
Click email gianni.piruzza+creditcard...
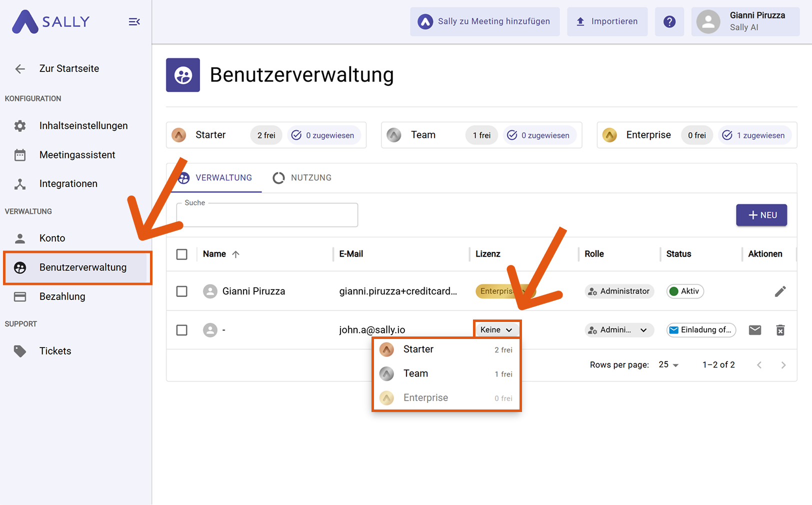(398, 291)
